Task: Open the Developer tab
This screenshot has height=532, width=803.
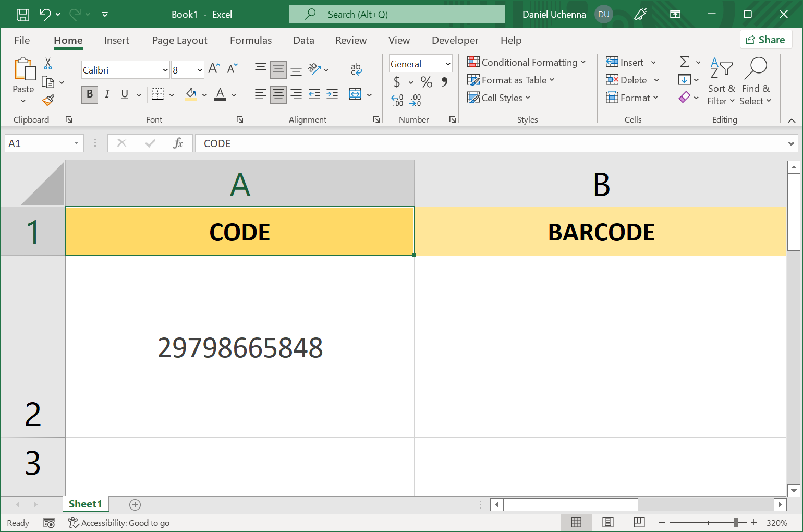Action: click(x=455, y=40)
